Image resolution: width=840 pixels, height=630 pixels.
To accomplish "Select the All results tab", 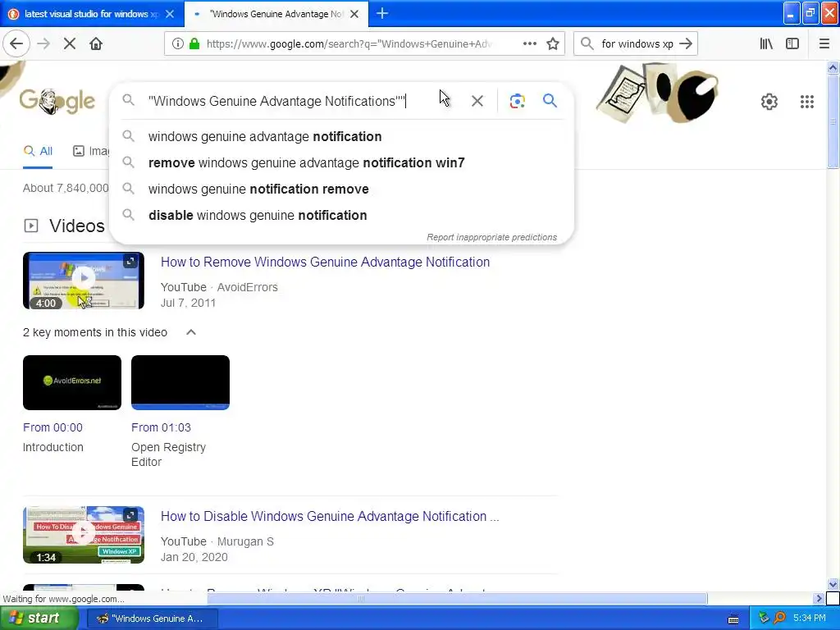I will click(38, 151).
